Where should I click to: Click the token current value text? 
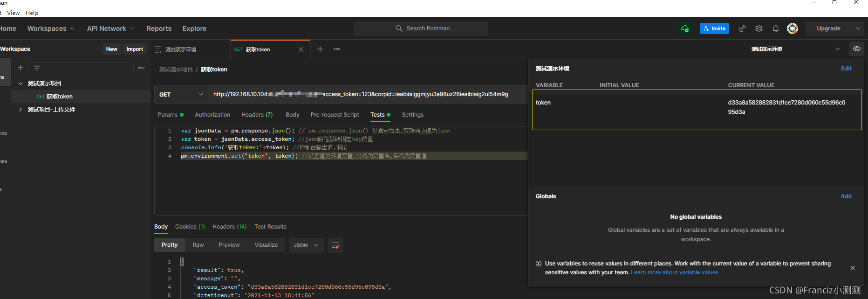786,107
